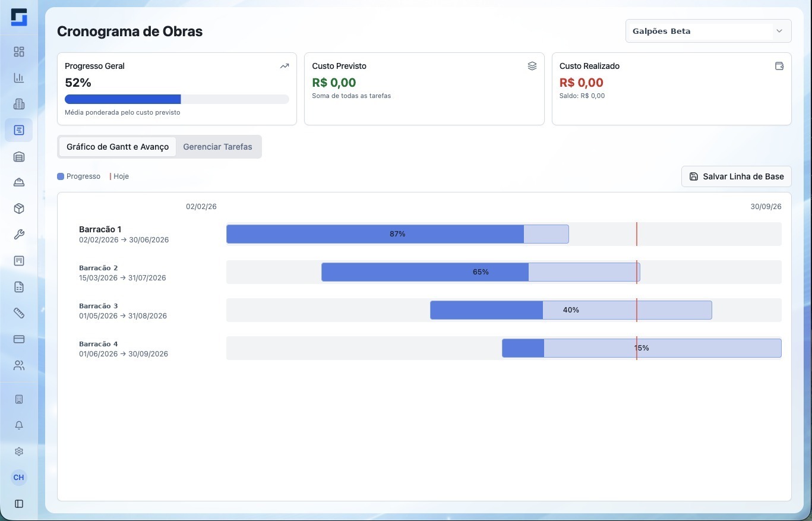
Task: Click the credit card icon in sidebar
Action: coord(19,339)
